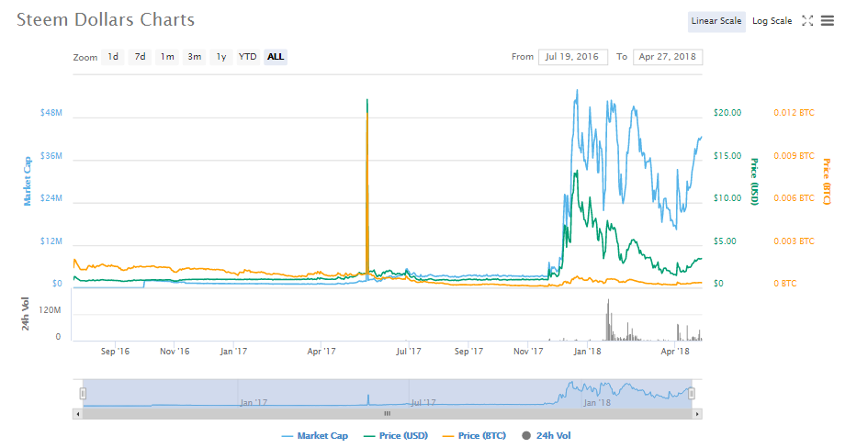This screenshot has width=868, height=448.
Task: Set zoom to 1y
Action: (x=221, y=57)
